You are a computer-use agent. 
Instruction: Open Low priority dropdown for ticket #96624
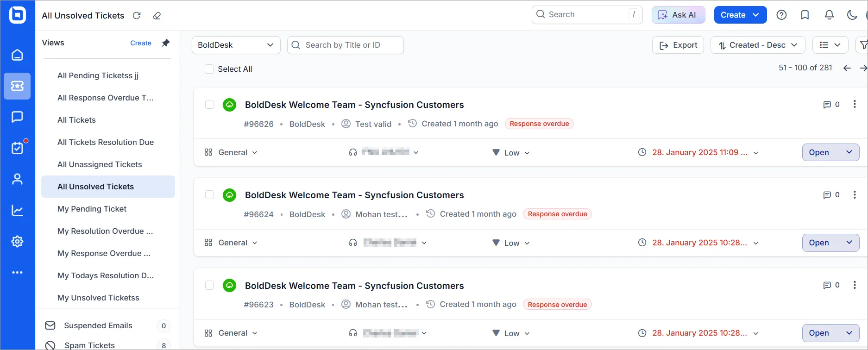(x=511, y=243)
